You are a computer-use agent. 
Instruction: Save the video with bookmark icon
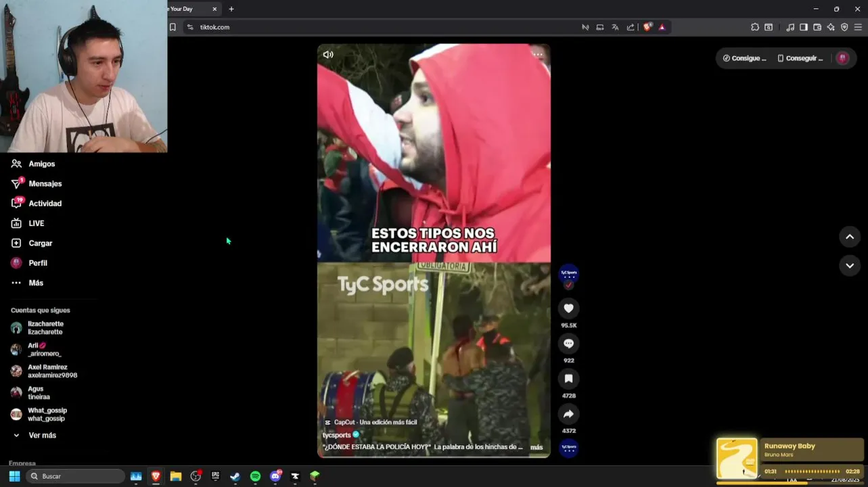coord(569,379)
